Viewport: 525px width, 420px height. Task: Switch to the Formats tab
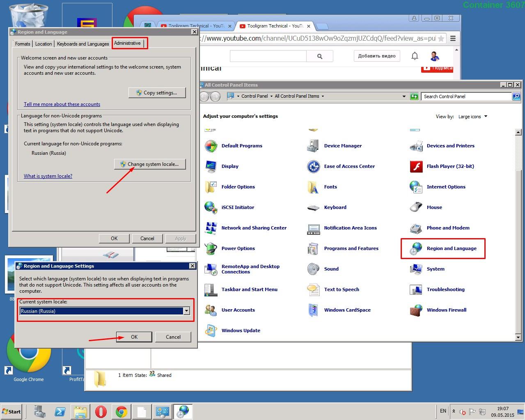click(x=23, y=44)
